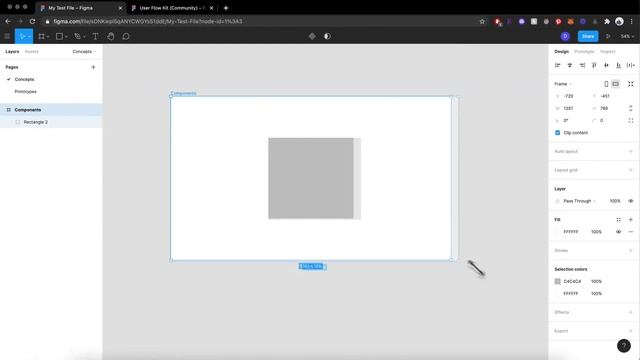Screen dimensions: 640x360
Task: Click Align Bottom icon
Action: pyautogui.click(x=619, y=65)
